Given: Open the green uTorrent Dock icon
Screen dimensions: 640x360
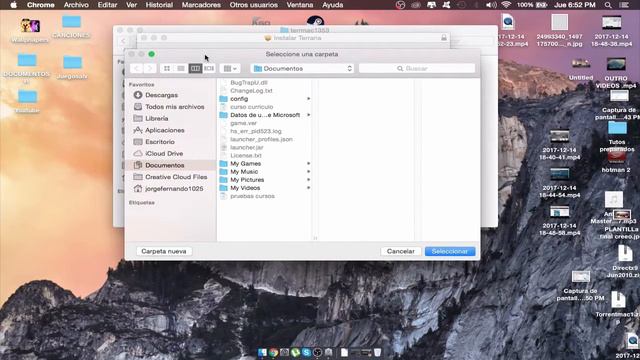Looking at the screenshot, I should (296, 352).
